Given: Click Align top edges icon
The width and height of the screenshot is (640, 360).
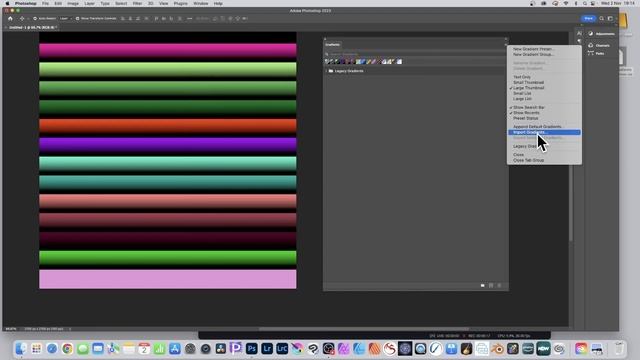Looking at the screenshot, I should 156,18.
